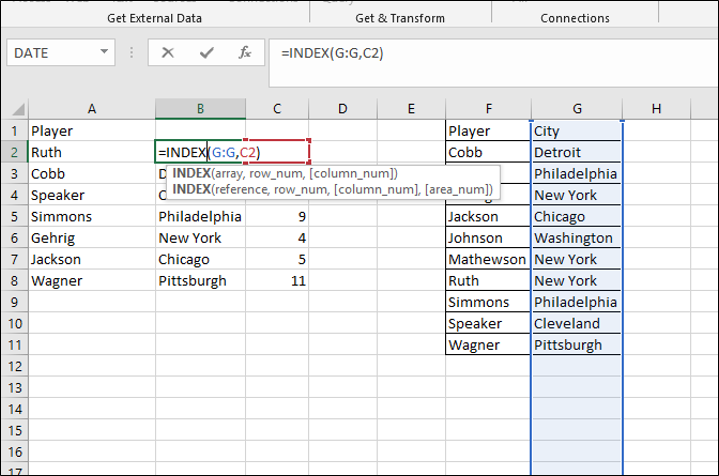Select row 2 header
This screenshot has width=719, height=476.
[x=14, y=152]
